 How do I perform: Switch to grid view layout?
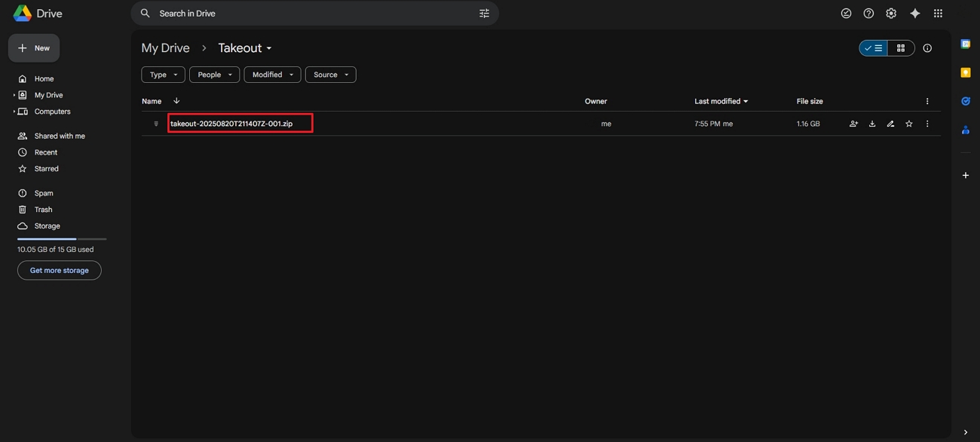click(x=900, y=47)
